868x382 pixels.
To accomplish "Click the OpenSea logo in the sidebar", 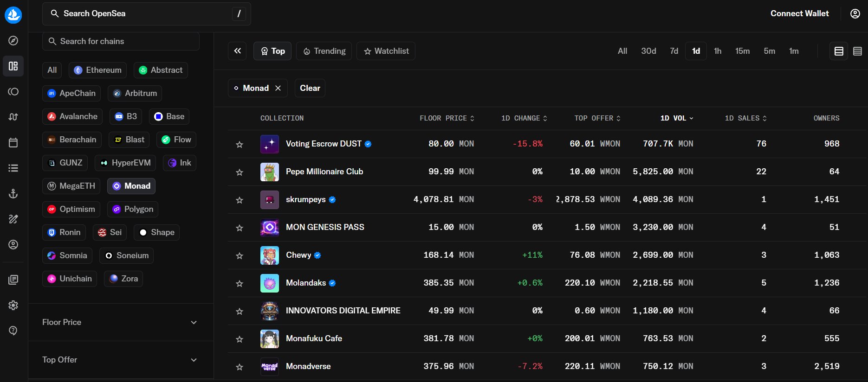I will click(13, 15).
